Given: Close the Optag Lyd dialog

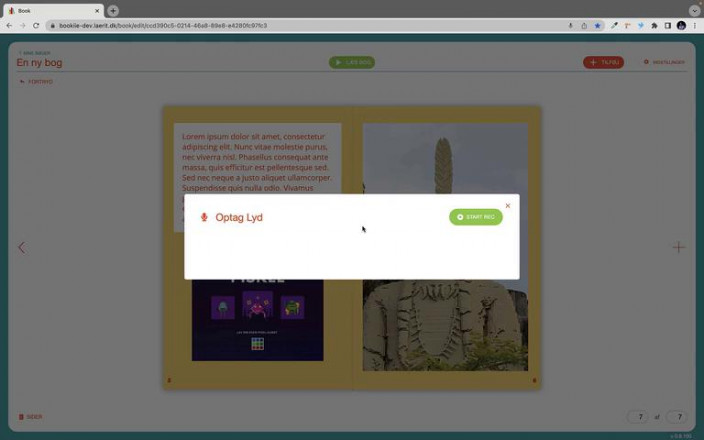Looking at the screenshot, I should 508,206.
